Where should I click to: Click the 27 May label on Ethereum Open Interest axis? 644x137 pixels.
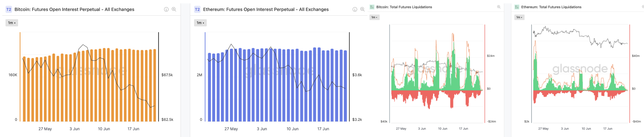(231, 129)
